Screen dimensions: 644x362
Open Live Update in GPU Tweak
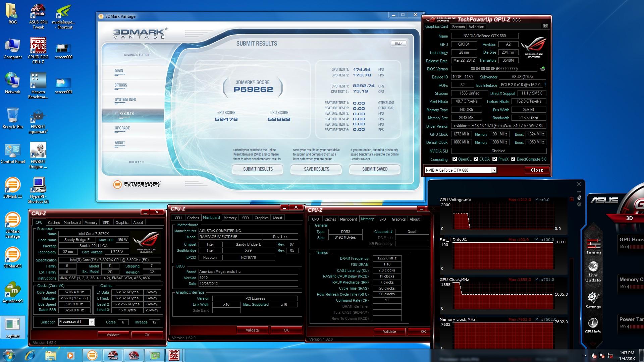[x=593, y=272]
